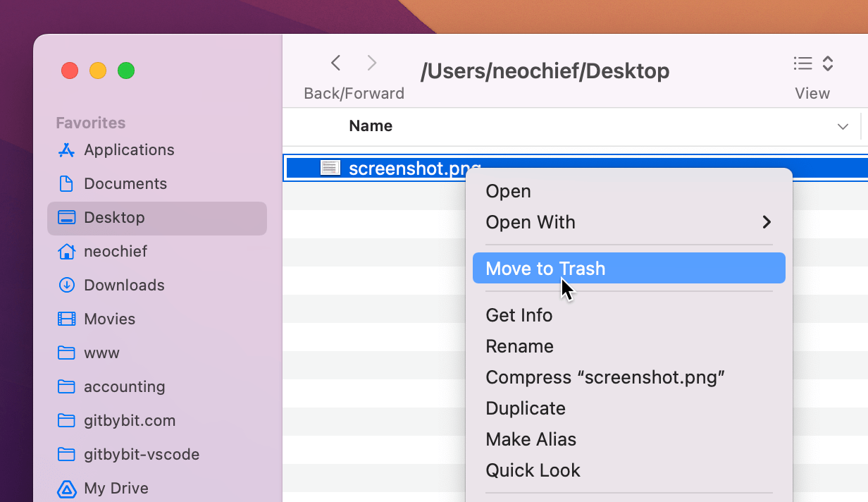
Task: Go to neochief home folder
Action: (x=115, y=252)
